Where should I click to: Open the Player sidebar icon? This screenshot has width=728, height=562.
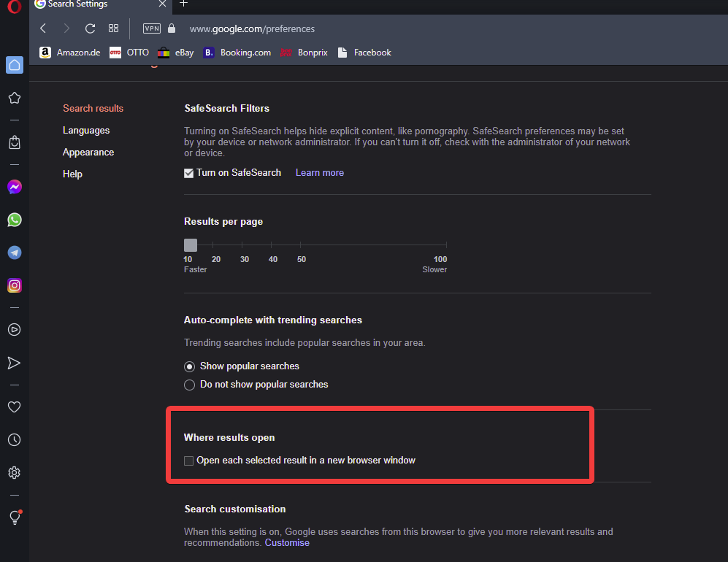coord(15,329)
